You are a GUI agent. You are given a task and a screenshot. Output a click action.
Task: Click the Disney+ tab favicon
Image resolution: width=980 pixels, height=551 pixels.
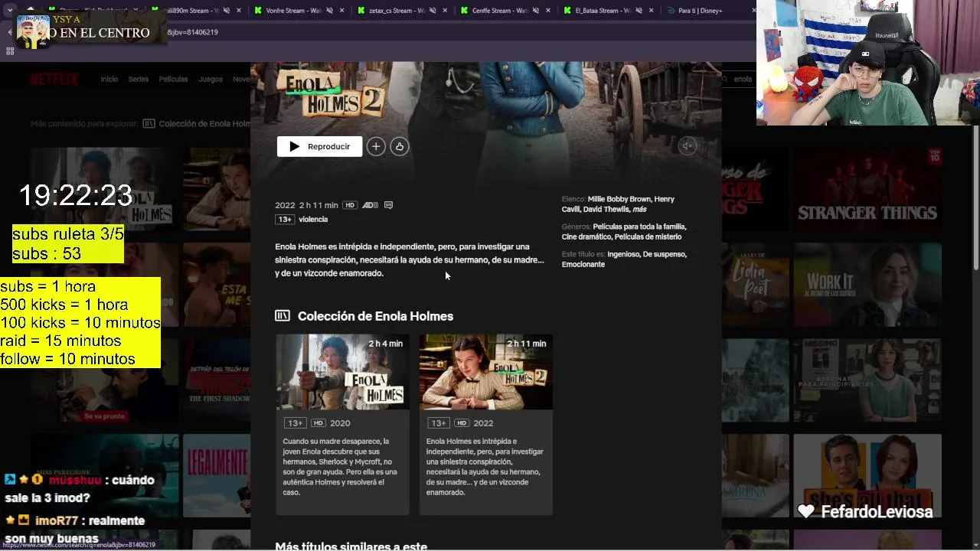(x=671, y=11)
